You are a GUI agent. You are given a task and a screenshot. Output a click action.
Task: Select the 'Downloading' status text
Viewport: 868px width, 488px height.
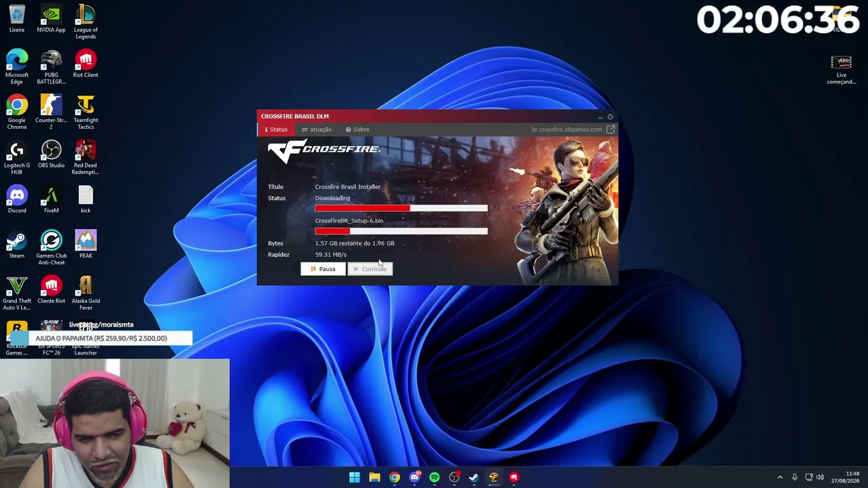(332, 199)
